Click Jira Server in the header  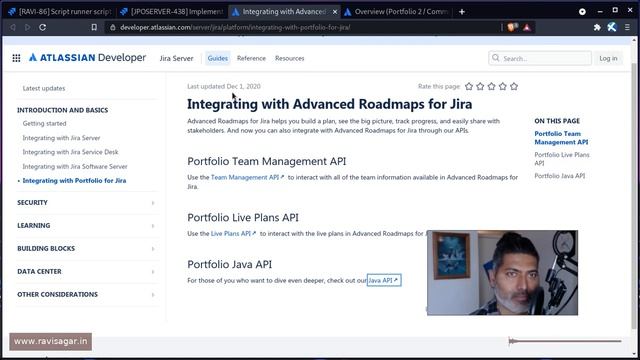click(x=176, y=58)
